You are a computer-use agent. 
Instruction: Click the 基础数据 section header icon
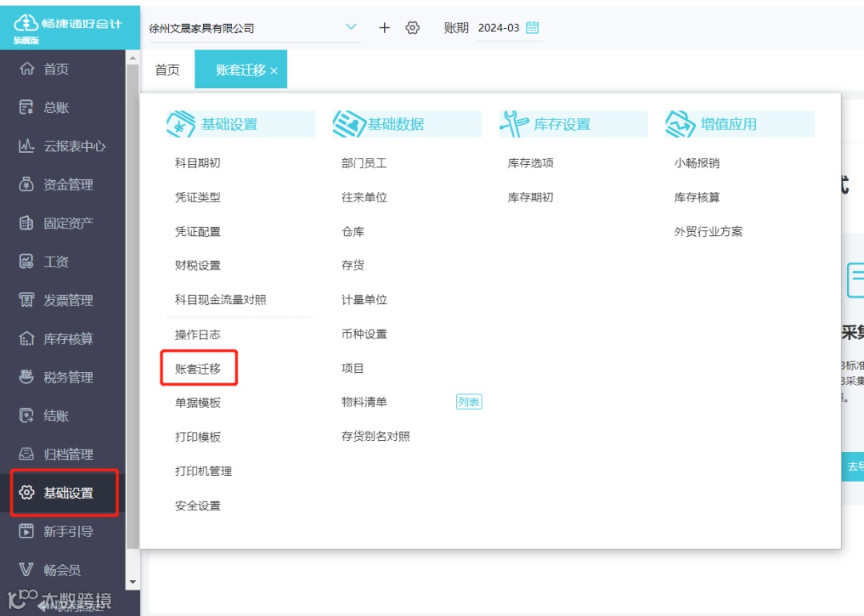(350, 123)
